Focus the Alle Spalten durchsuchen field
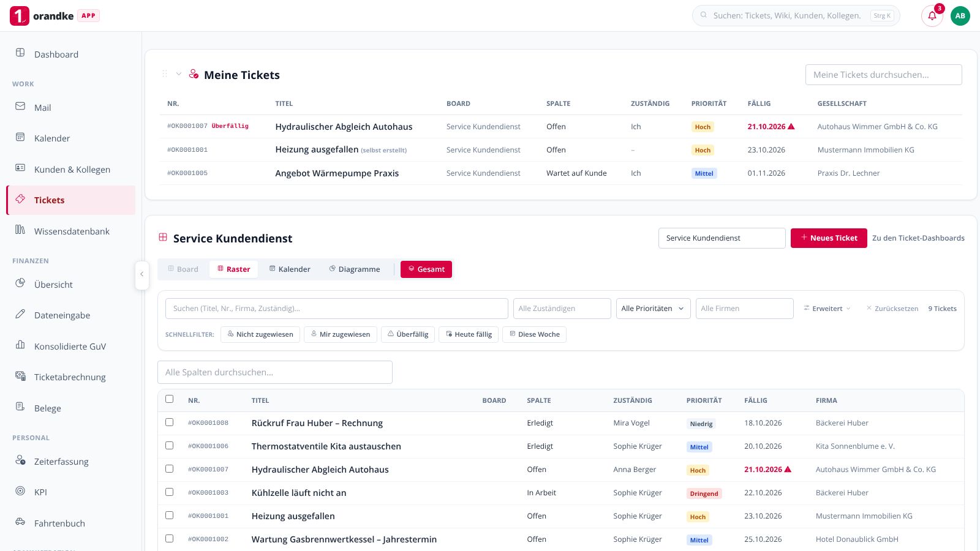 (x=275, y=372)
